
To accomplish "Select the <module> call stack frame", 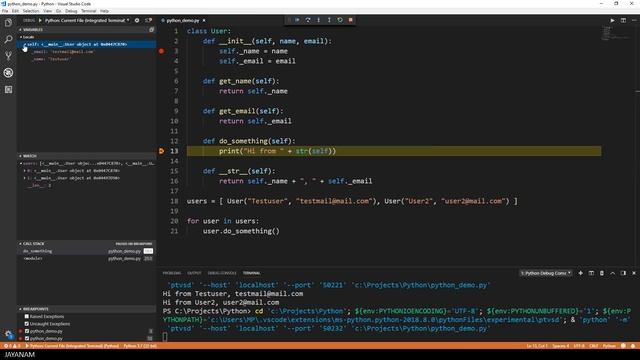I will click(86, 258).
